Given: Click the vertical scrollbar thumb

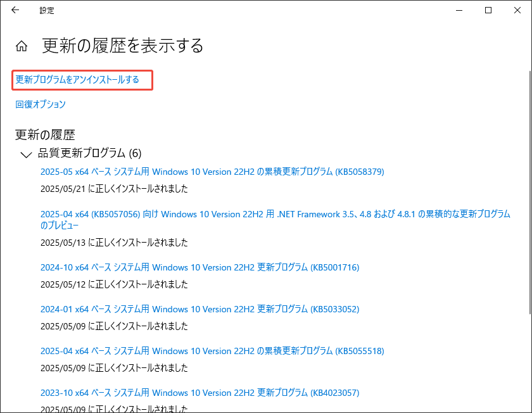Looking at the screenshot, I should pos(530,193).
